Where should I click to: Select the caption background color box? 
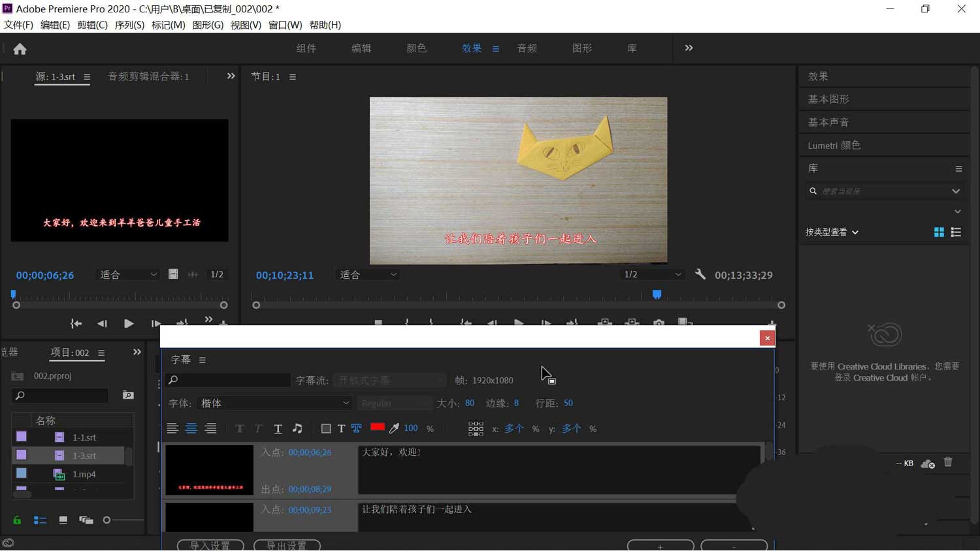[x=325, y=428]
